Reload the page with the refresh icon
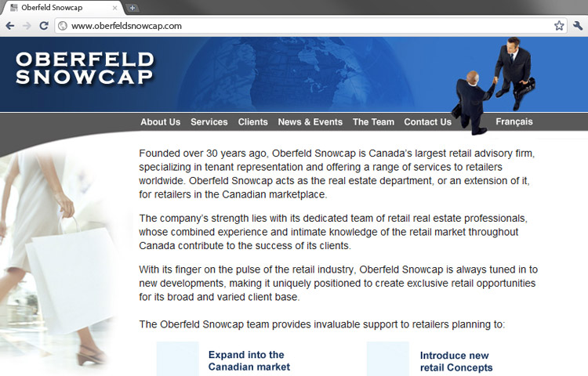This screenshot has height=376, width=588. pyautogui.click(x=44, y=26)
